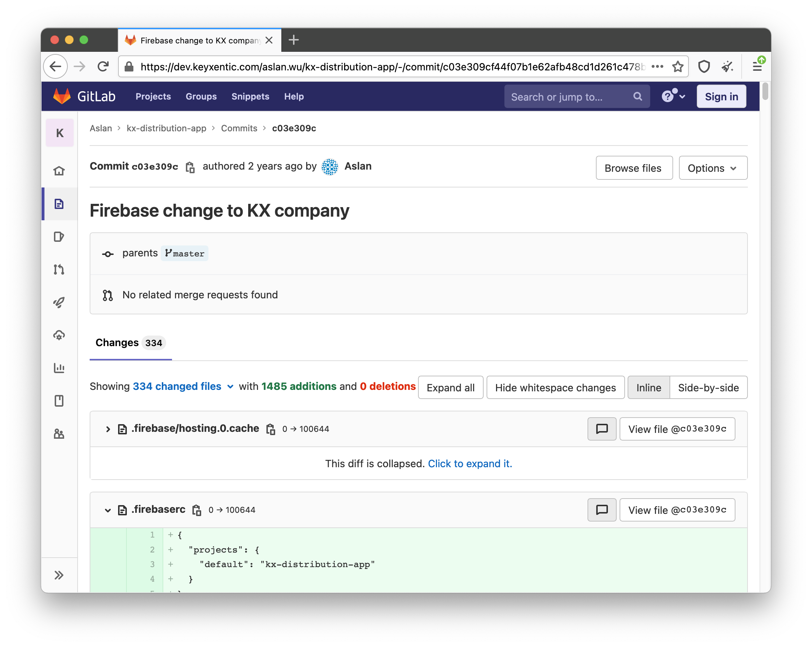The image size is (812, 647).
Task: Collapse the .firebaserc diff chevron
Action: (x=108, y=510)
